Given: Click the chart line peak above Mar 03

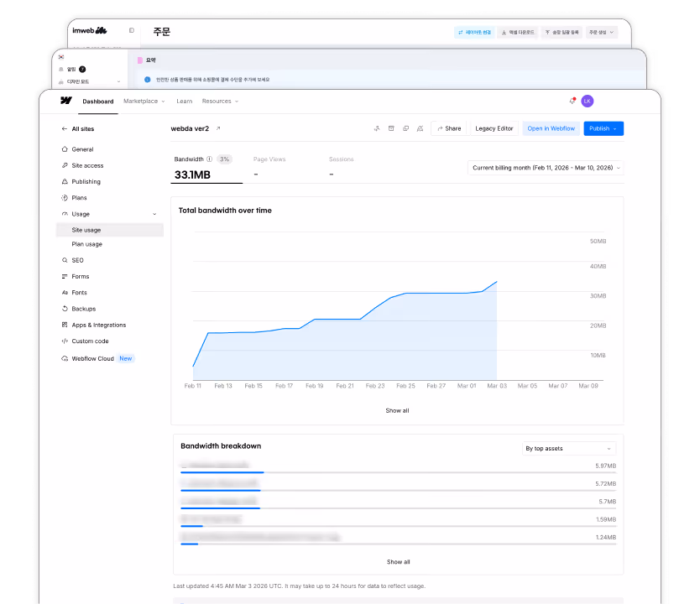Looking at the screenshot, I should 497,282.
